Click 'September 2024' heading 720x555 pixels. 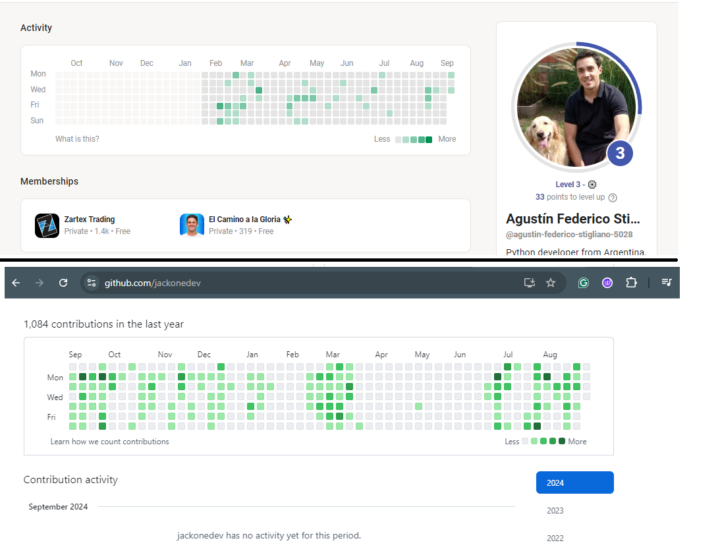(x=58, y=507)
